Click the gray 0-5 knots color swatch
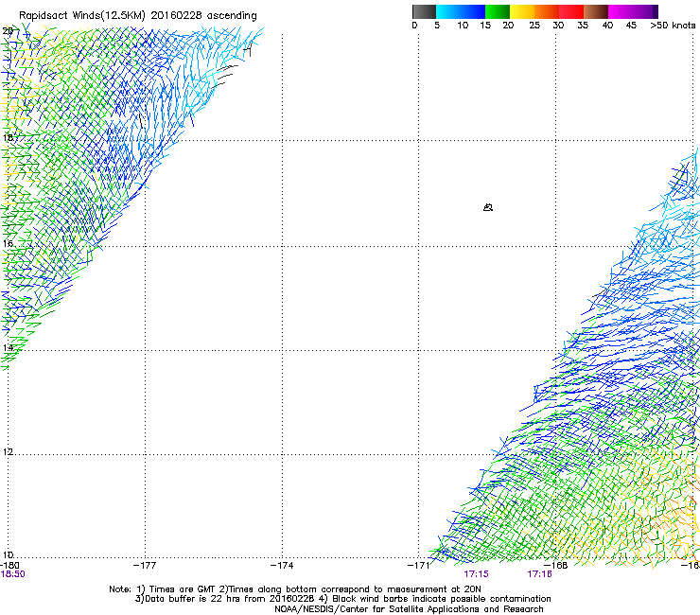The width and height of the screenshot is (700, 615). pyautogui.click(x=424, y=11)
